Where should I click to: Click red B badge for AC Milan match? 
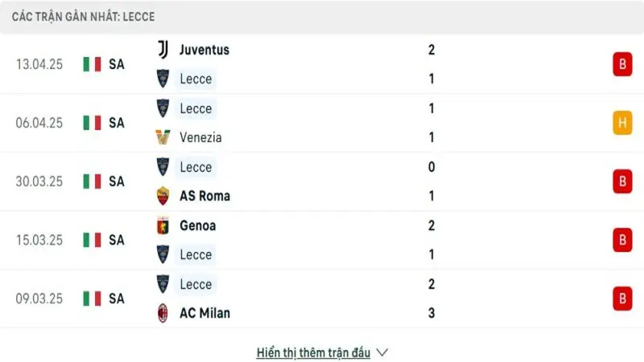(x=622, y=298)
